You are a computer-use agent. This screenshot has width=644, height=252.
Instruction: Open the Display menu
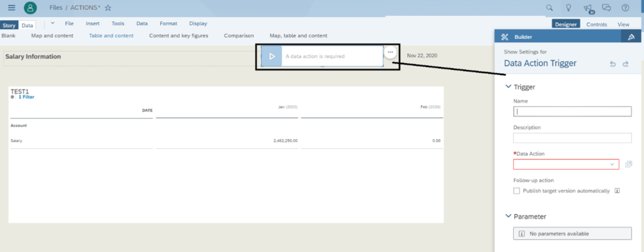(198, 23)
